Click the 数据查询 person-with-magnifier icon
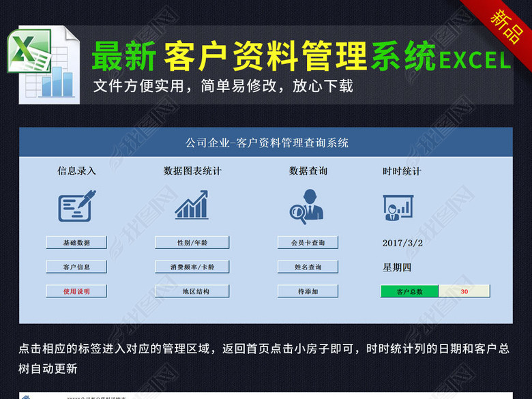The width and height of the screenshot is (532, 399). point(306,207)
